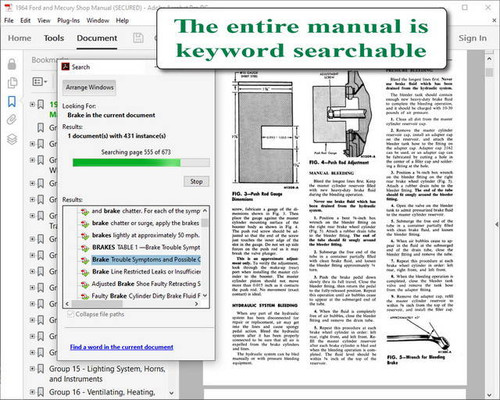
Task: Expand the Group 16 Ventilating, Heating bookmark
Action: coord(32,392)
